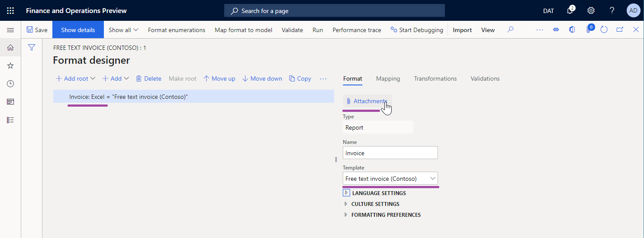This screenshot has width=644, height=238.
Task: Open Performance trace
Action: 357,30
